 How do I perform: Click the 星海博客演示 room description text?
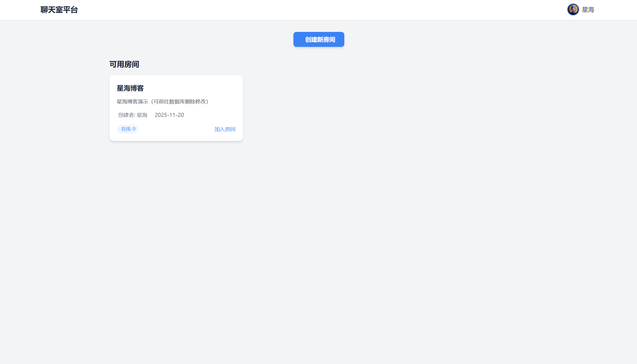click(x=133, y=101)
